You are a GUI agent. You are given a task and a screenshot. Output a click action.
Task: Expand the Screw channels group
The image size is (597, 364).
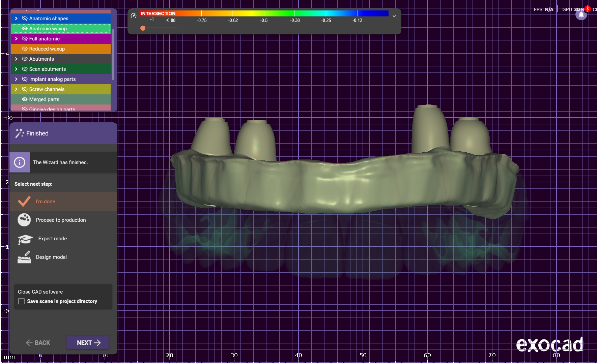(x=16, y=89)
